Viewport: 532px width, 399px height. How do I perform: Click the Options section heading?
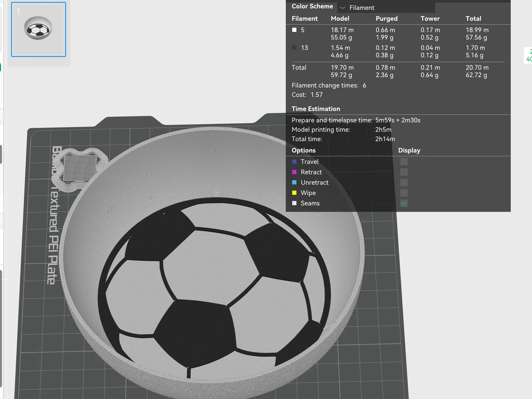(x=304, y=150)
